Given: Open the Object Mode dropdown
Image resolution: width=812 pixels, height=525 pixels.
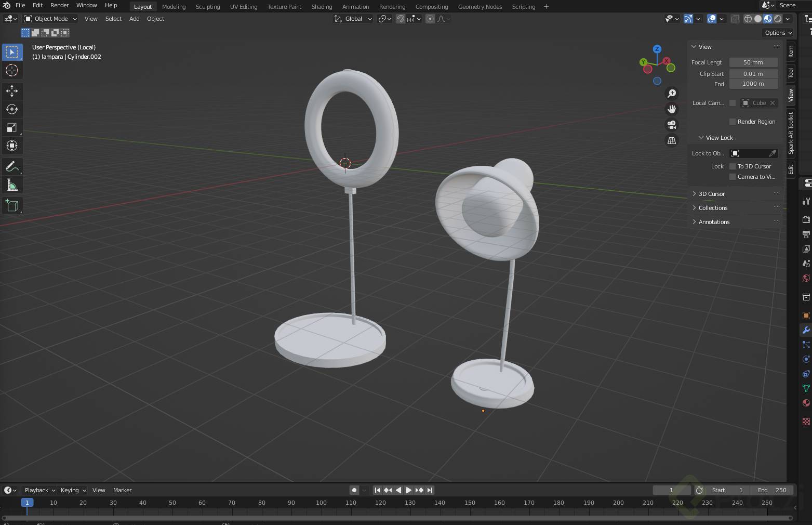Looking at the screenshot, I should (51, 19).
